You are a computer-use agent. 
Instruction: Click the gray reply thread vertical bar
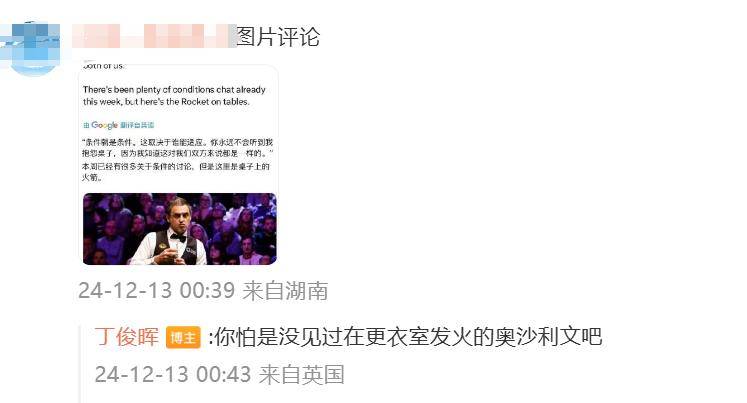[x=80, y=363]
